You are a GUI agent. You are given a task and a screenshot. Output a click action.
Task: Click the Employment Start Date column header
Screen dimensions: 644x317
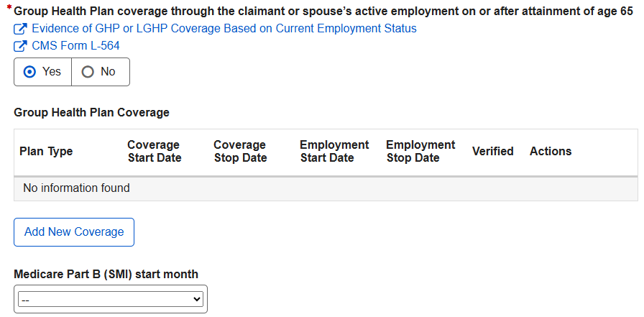click(334, 152)
